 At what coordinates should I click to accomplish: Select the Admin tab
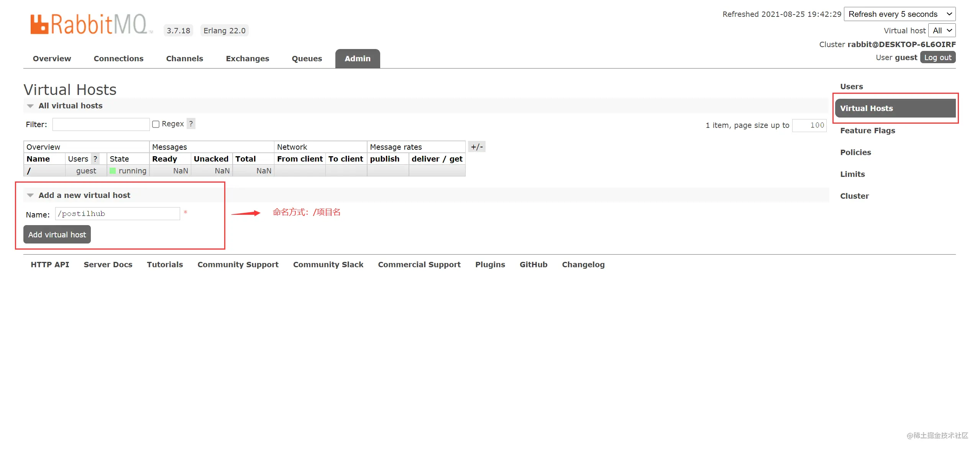(357, 59)
